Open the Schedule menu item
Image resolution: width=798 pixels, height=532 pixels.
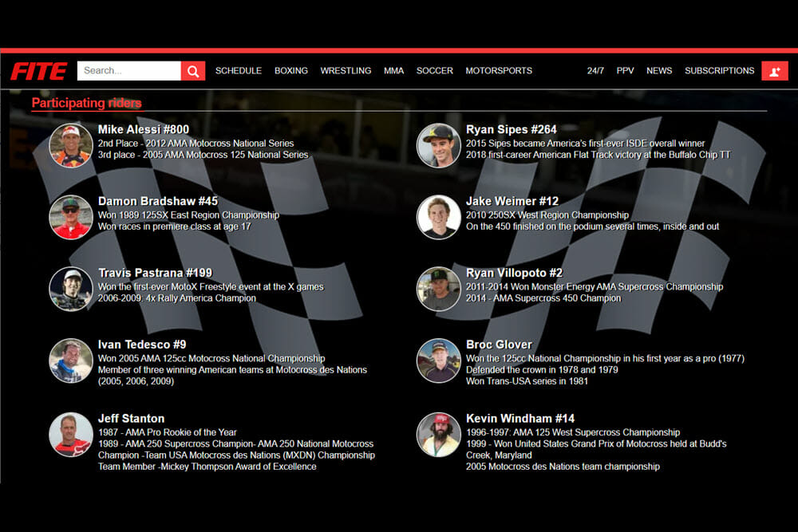coord(238,71)
